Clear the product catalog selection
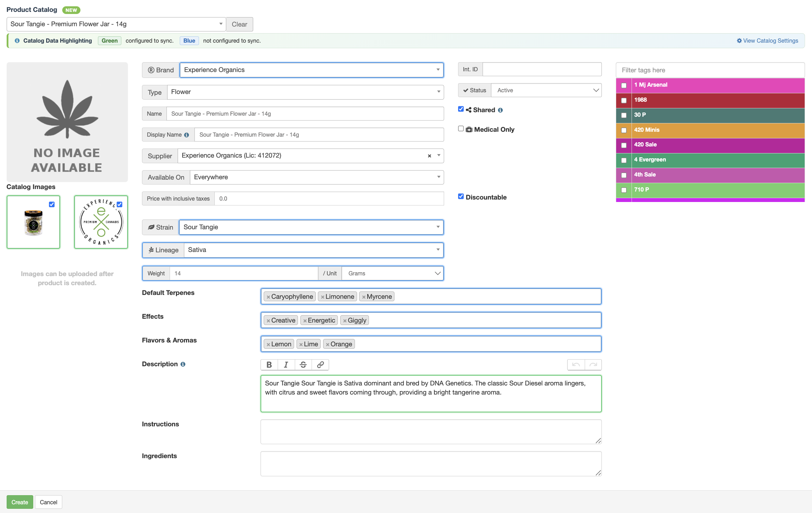812x513 pixels. click(240, 24)
